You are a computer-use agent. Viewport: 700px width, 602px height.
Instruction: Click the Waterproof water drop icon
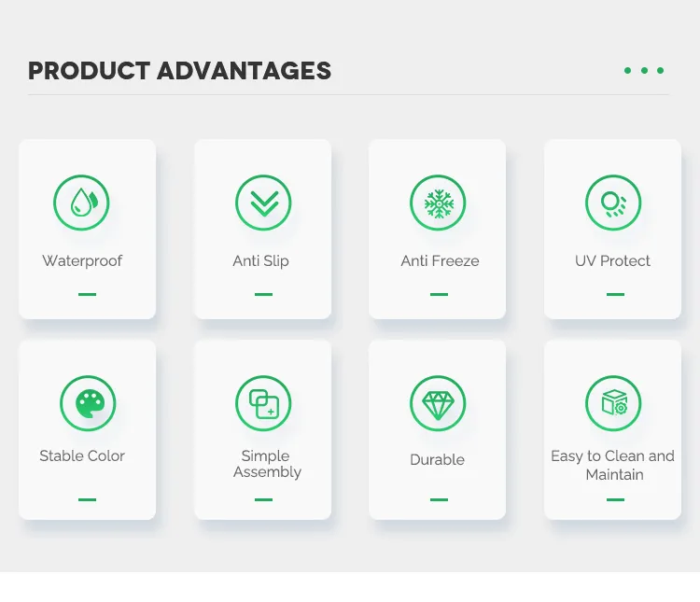coord(81,203)
